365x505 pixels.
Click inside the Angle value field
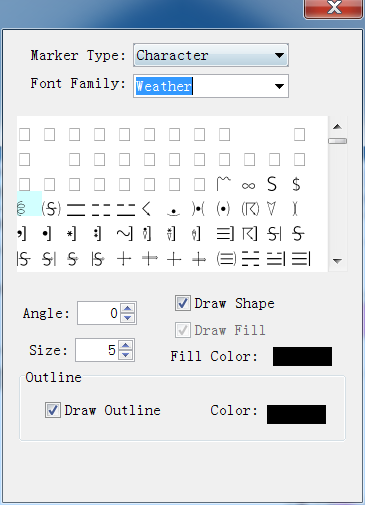pyautogui.click(x=99, y=313)
